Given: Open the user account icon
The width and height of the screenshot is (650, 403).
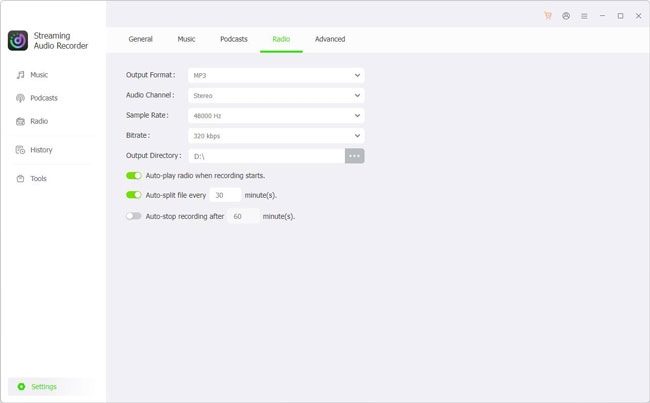Looking at the screenshot, I should [x=566, y=16].
